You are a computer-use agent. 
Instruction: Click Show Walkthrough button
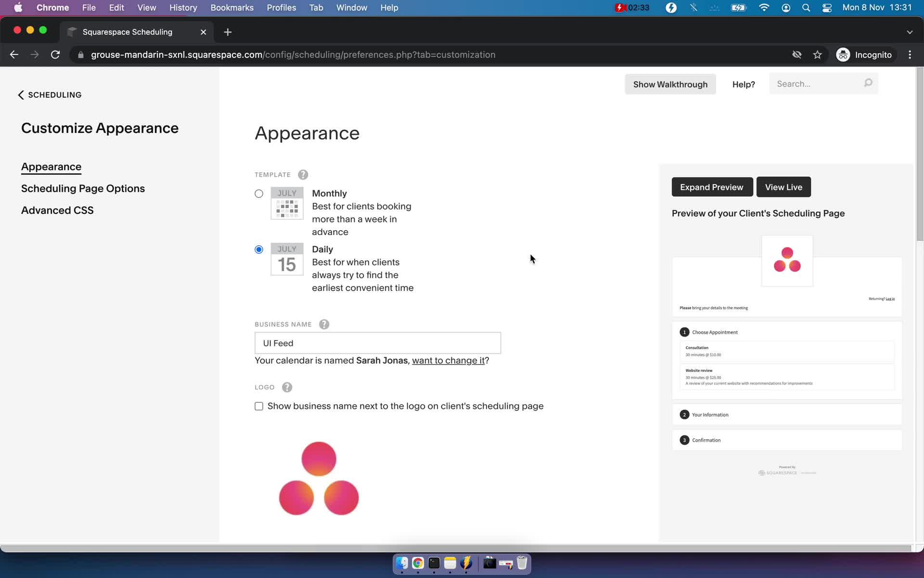coord(670,84)
